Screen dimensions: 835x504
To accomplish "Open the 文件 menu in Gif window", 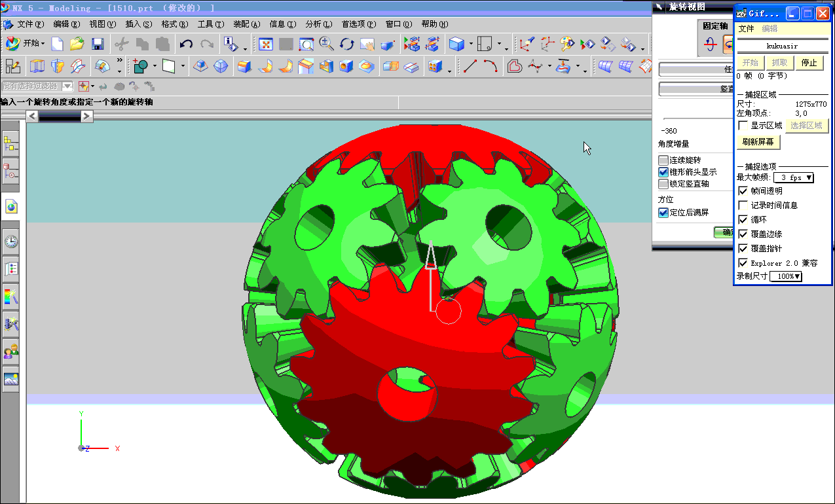I will [747, 29].
